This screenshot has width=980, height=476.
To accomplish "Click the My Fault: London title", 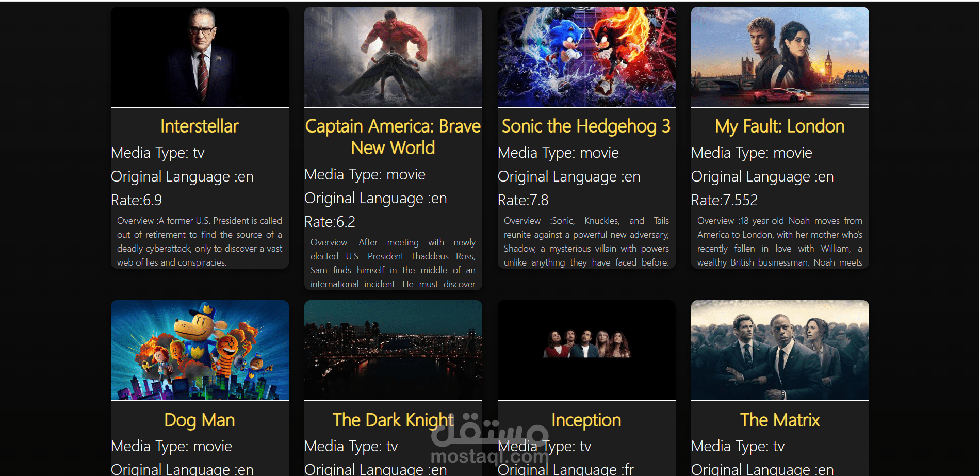I will click(780, 126).
